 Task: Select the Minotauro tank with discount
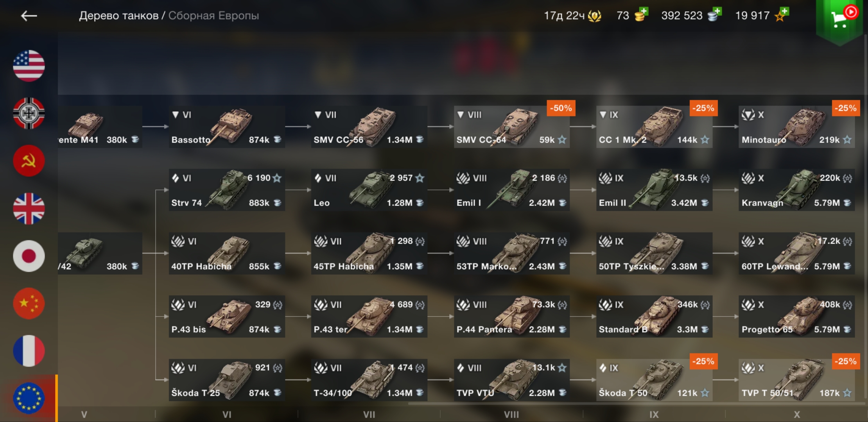coord(796,127)
